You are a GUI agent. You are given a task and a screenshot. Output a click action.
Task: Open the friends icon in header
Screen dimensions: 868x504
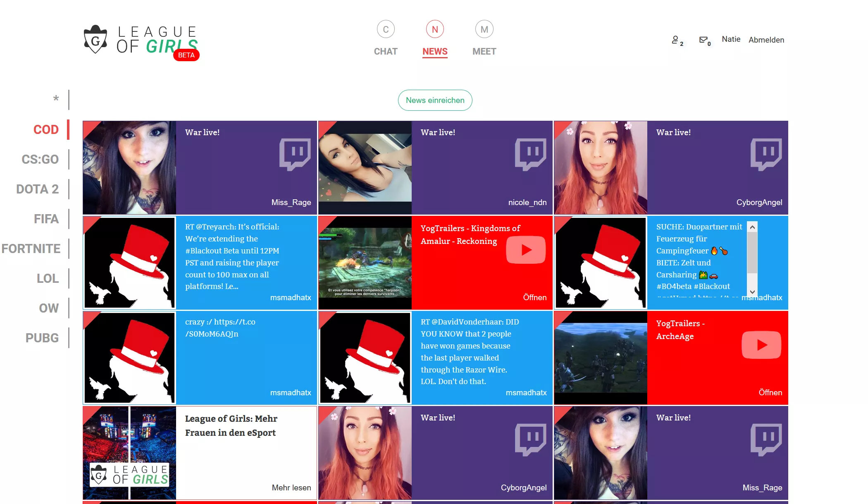(675, 40)
